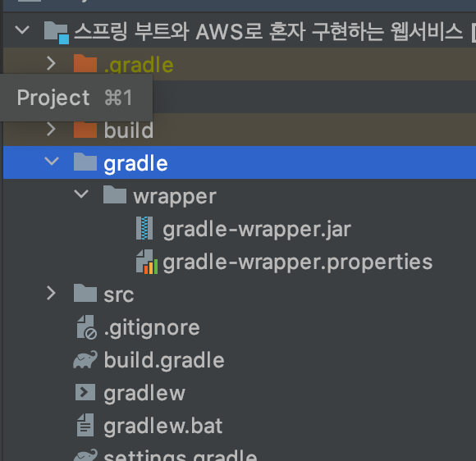Viewport: 476px width, 461px height.
Task: Click the orange build folder icon
Action: [85, 130]
